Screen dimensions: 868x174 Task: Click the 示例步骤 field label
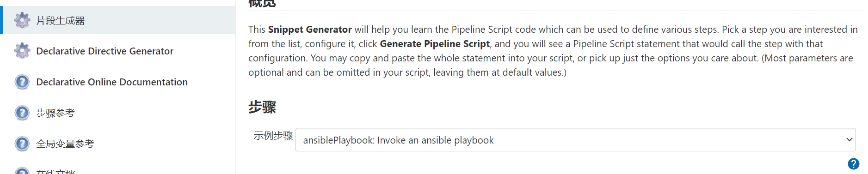pyautogui.click(x=273, y=136)
